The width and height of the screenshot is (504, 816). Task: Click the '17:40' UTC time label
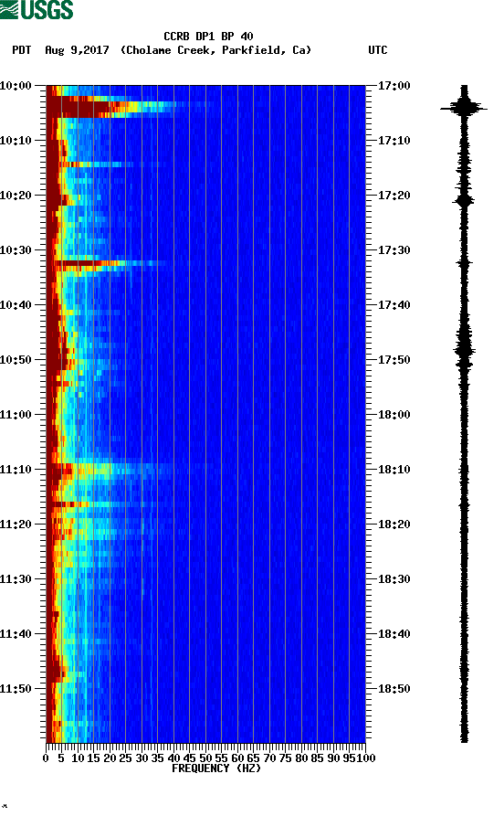394,304
